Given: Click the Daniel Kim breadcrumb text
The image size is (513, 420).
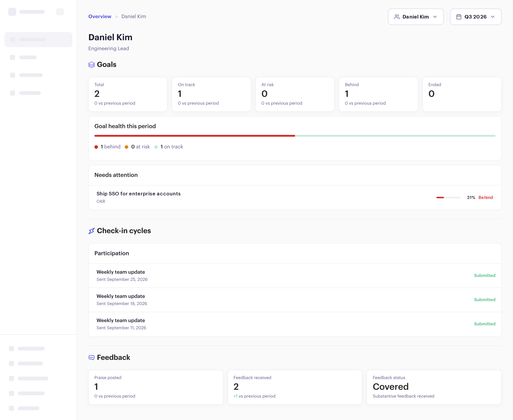Looking at the screenshot, I should (x=134, y=16).
